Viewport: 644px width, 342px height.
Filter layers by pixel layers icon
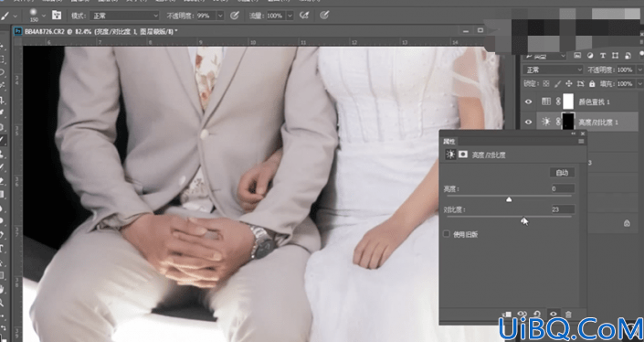577,56
